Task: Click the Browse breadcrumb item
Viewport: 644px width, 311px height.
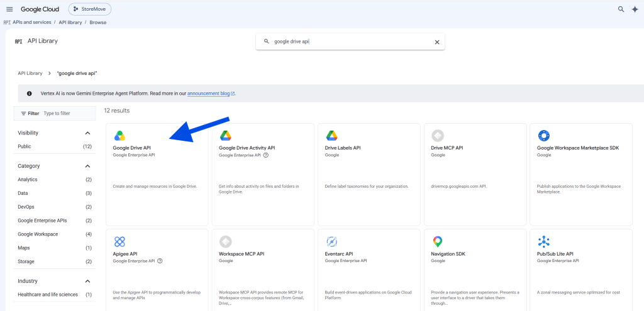Action: [97, 23]
